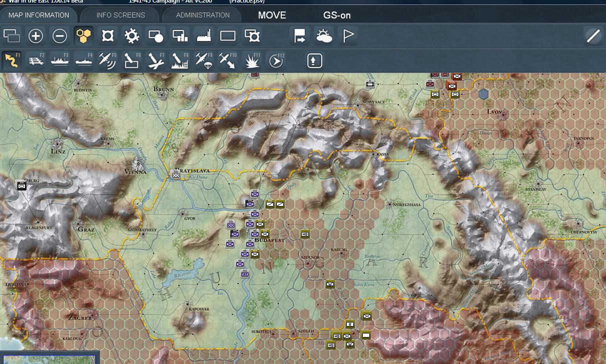Show the weather overlay
Viewport: 606px width, 364px height.
324,35
